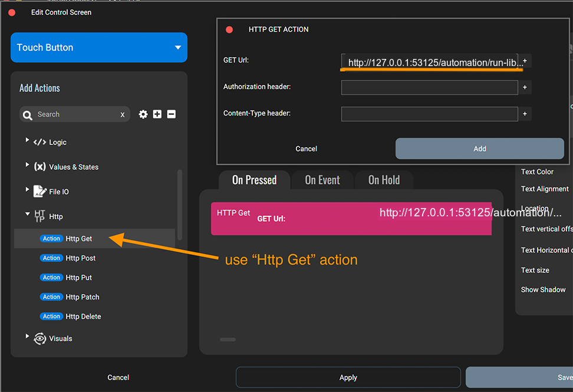Click the Text size property
573x392 pixels.
coord(535,271)
